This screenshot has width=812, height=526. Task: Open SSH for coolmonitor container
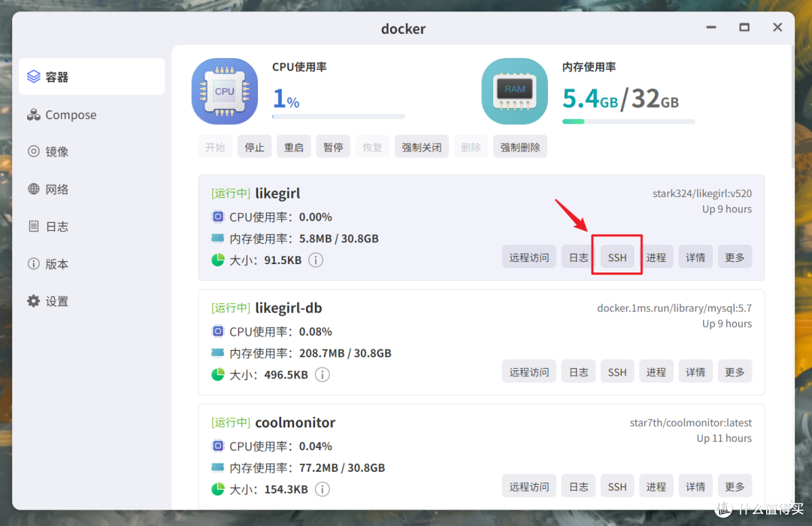coord(617,486)
